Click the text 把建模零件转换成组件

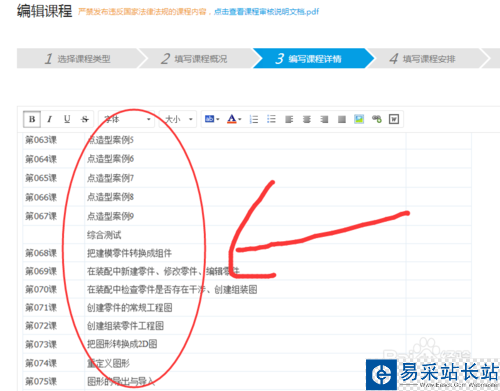(129, 253)
